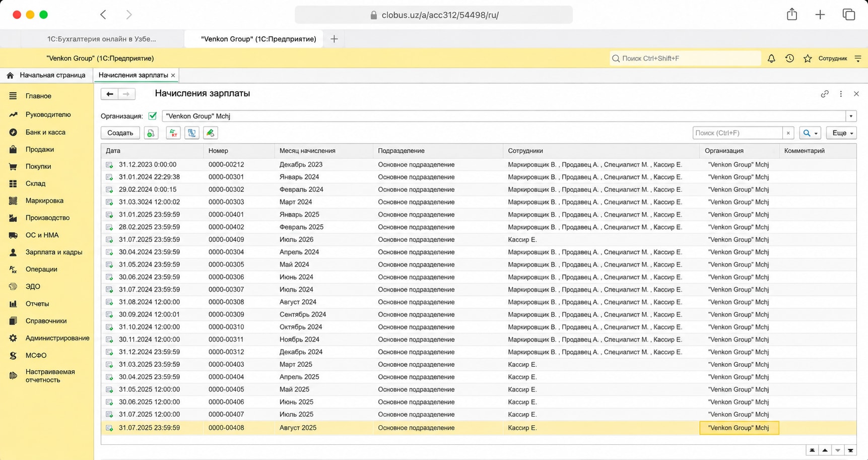Select row dated 31.12.2023 0:00:00
Viewport: 868px width, 460px height.
(x=479, y=165)
